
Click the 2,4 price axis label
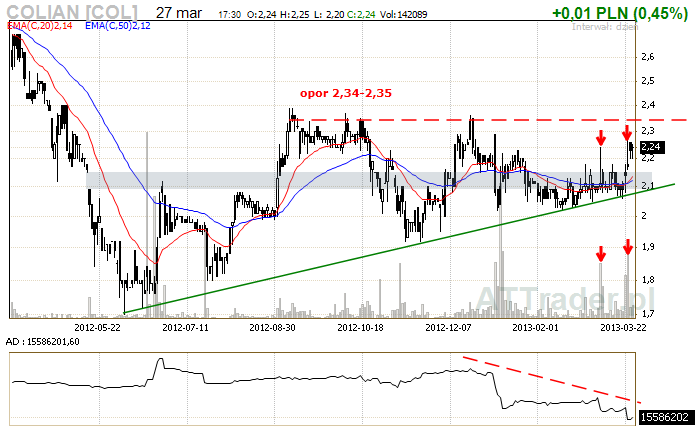(x=648, y=105)
